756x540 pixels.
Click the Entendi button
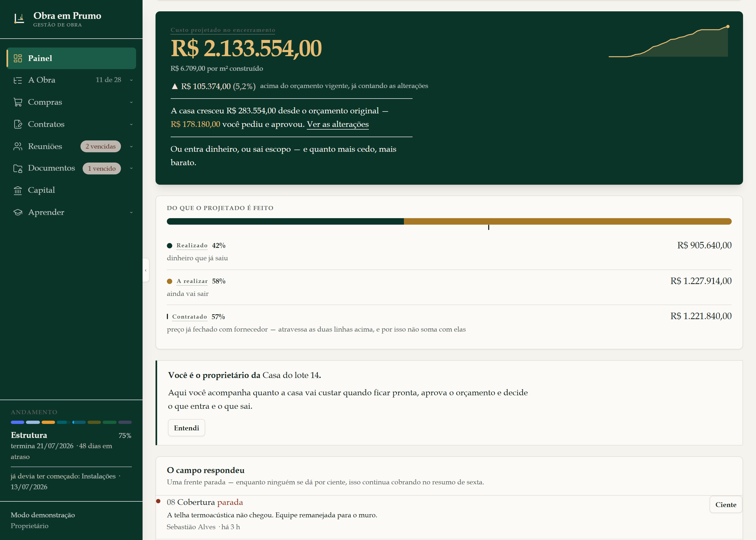point(186,428)
